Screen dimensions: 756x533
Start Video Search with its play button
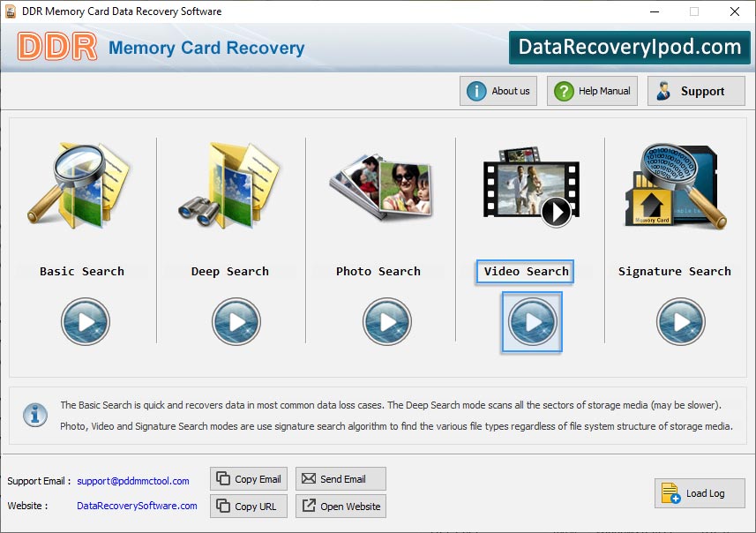point(532,321)
